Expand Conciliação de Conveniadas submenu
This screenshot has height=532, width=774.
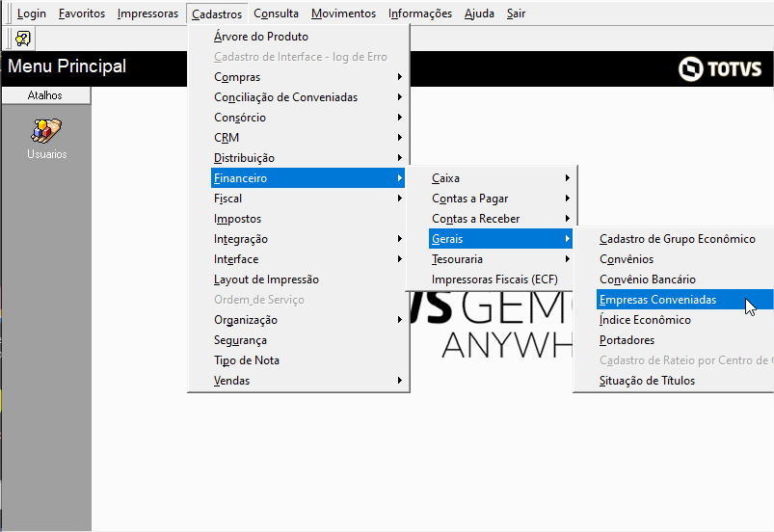307,97
